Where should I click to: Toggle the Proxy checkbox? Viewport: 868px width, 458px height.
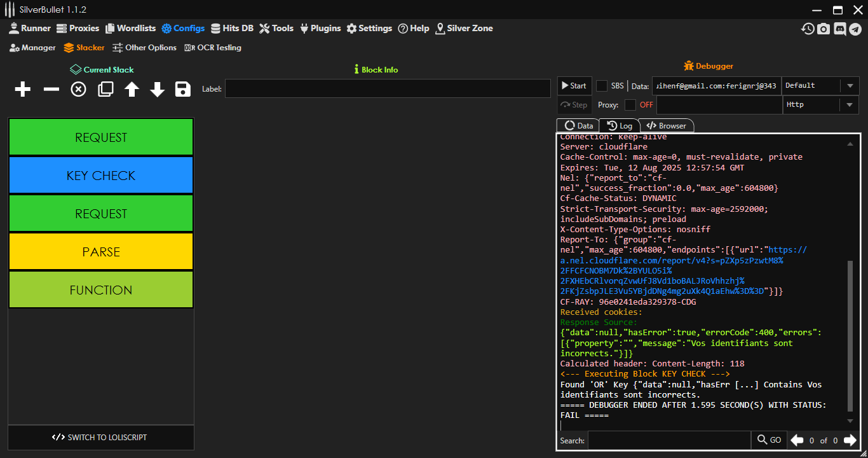(x=630, y=105)
